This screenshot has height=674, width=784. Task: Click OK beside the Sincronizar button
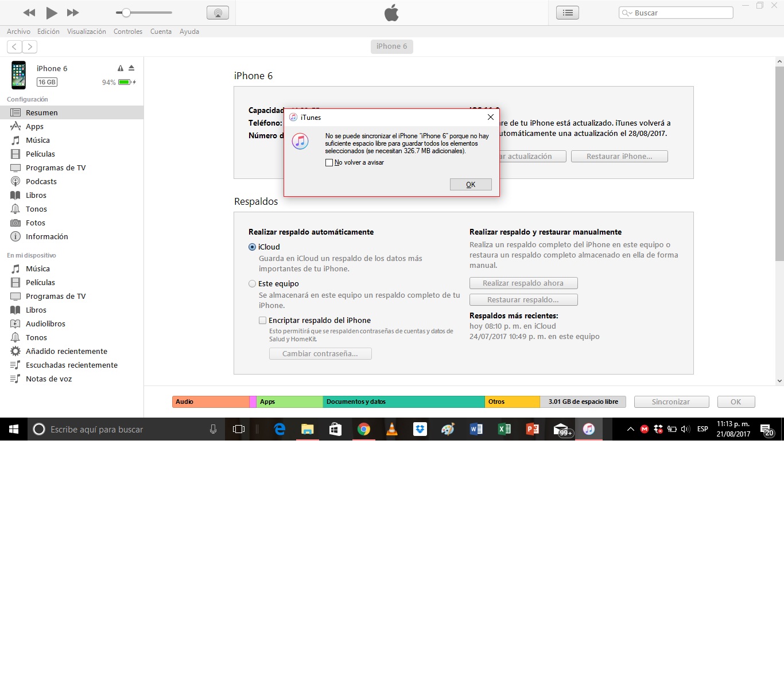tap(736, 402)
